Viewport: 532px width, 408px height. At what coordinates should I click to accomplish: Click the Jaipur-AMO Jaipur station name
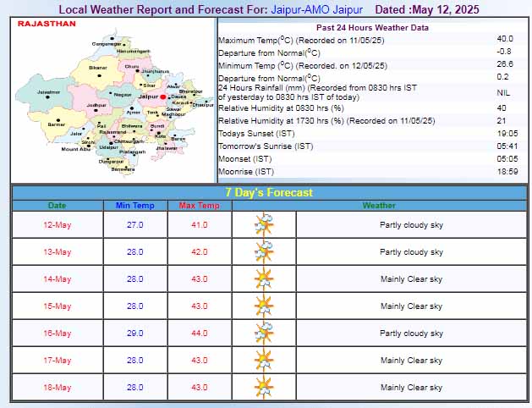pyautogui.click(x=318, y=9)
